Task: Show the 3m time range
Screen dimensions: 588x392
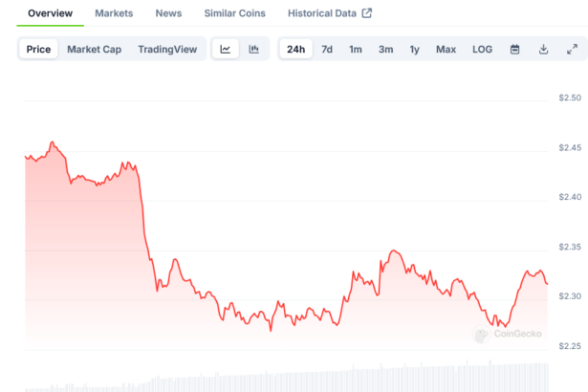Action: (385, 49)
